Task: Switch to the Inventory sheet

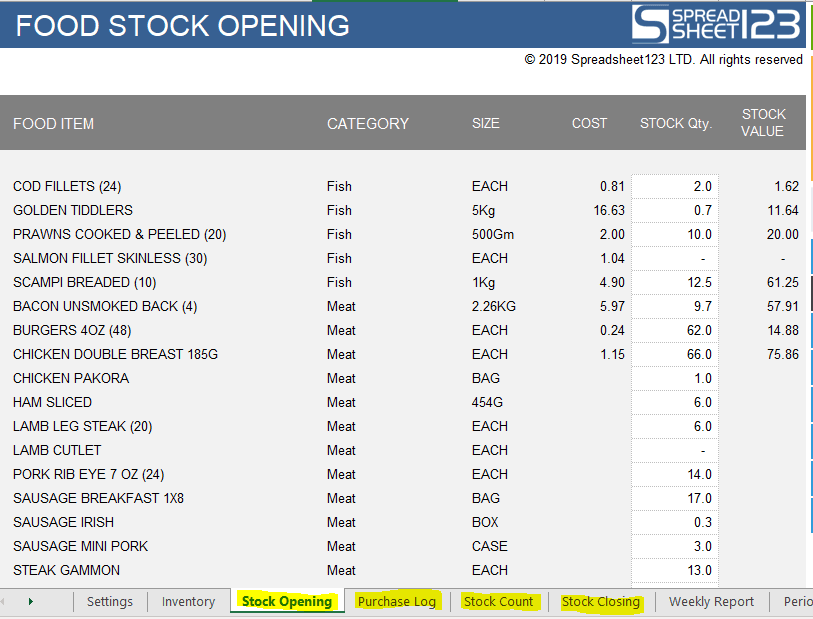Action: pos(188,602)
